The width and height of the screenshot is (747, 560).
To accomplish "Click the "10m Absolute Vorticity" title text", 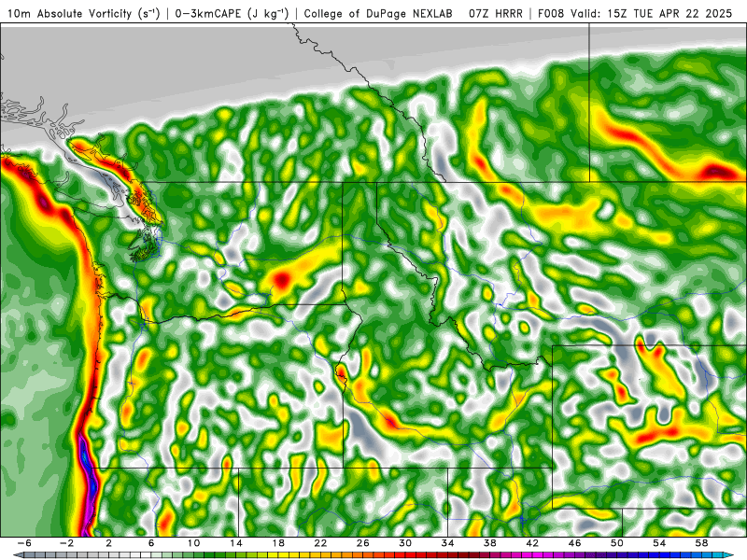I will pos(69,13).
